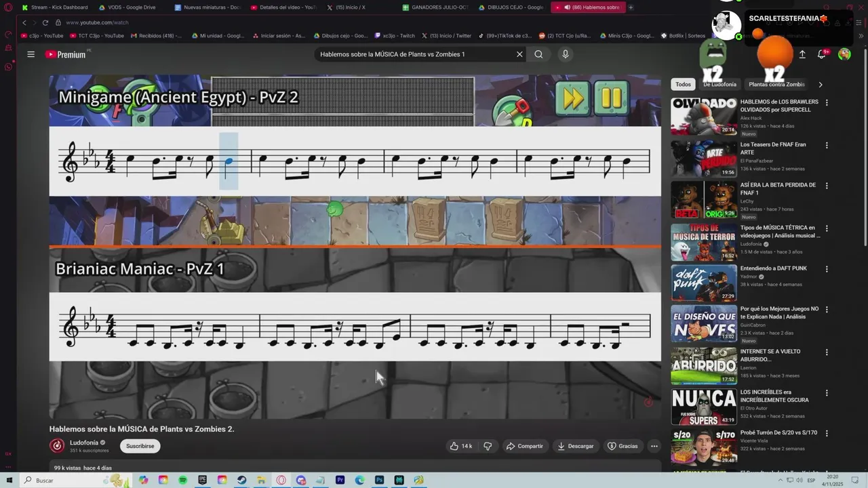Screen dimensions: 868x488
Task: Open more video actions ellipsis menu
Action: (654, 446)
